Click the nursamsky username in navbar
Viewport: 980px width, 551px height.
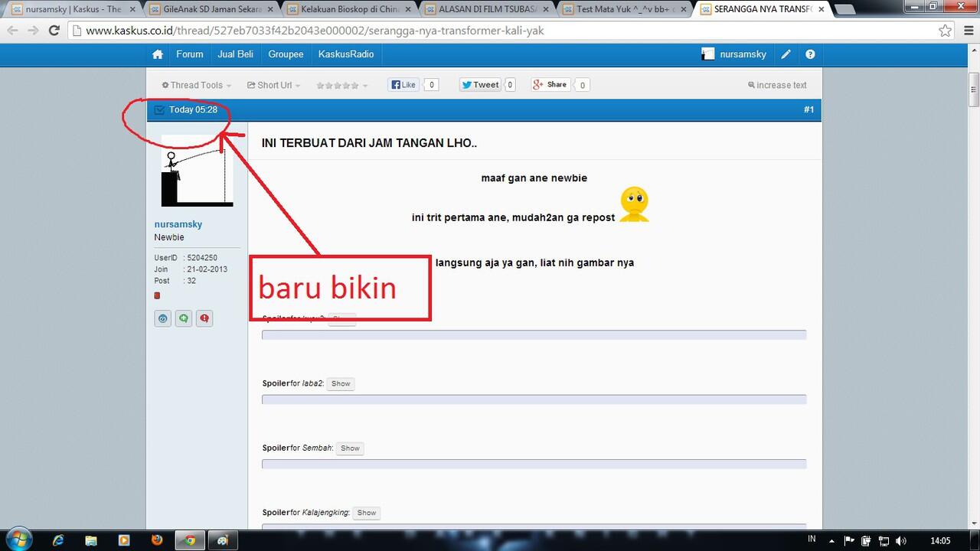pyautogui.click(x=743, y=54)
